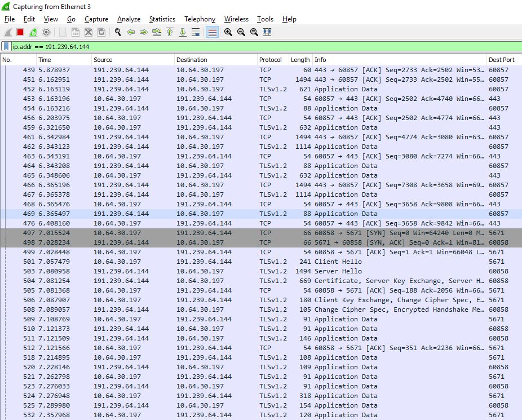Select packet 524 with length 318

coord(261,396)
